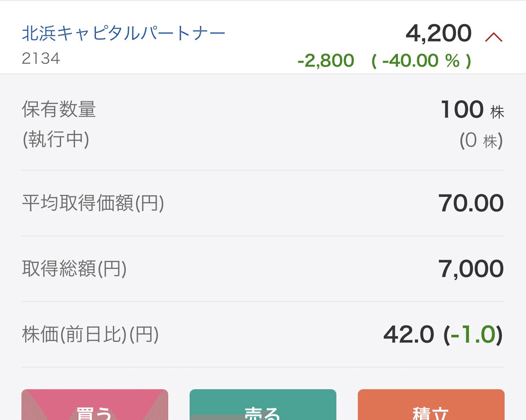This screenshot has width=526, height=420.
Task: Tap the -2,800 profit/loss figure
Action: tap(326, 61)
